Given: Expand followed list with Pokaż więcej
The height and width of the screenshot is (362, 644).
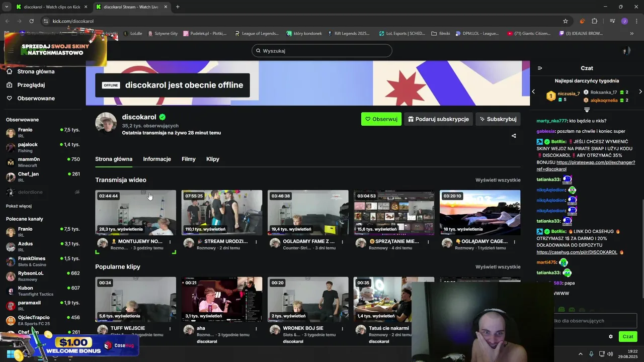Looking at the screenshot, I should (19, 206).
